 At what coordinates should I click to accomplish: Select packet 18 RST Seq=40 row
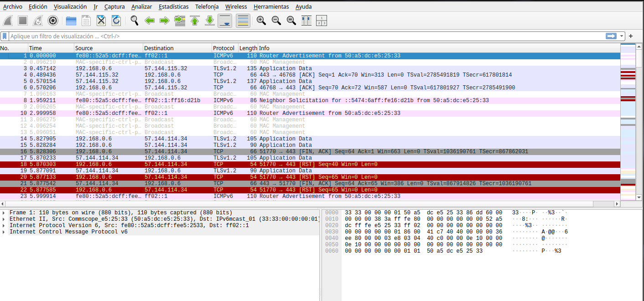tap(310, 164)
